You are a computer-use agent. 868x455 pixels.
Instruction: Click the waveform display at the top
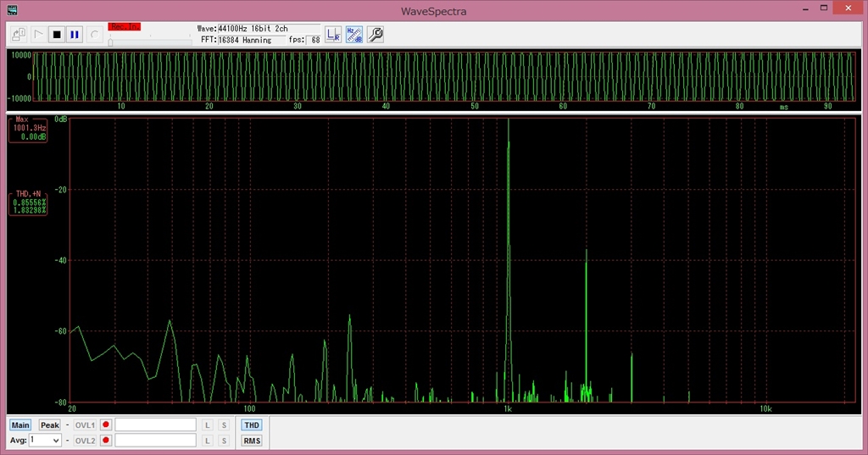444,77
